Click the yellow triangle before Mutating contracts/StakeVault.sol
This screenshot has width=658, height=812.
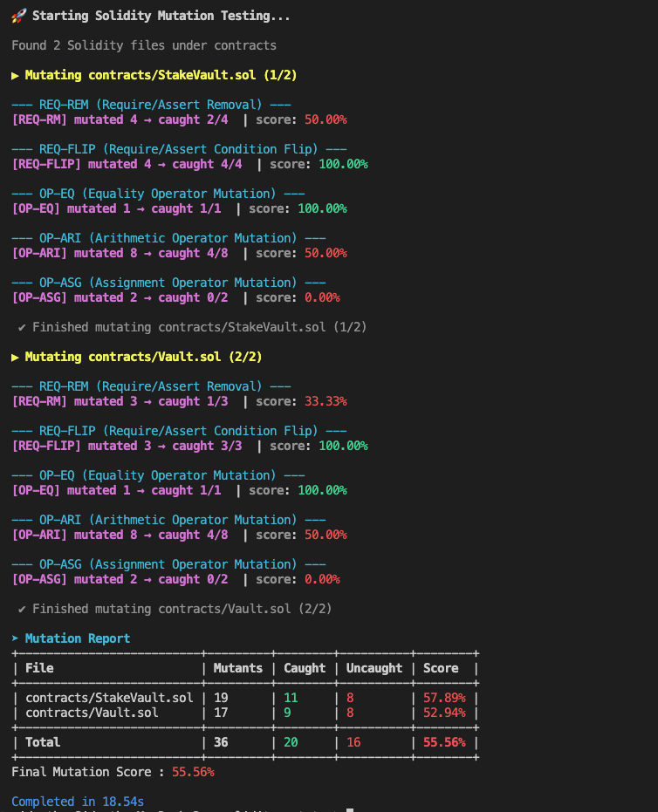[x=15, y=76]
